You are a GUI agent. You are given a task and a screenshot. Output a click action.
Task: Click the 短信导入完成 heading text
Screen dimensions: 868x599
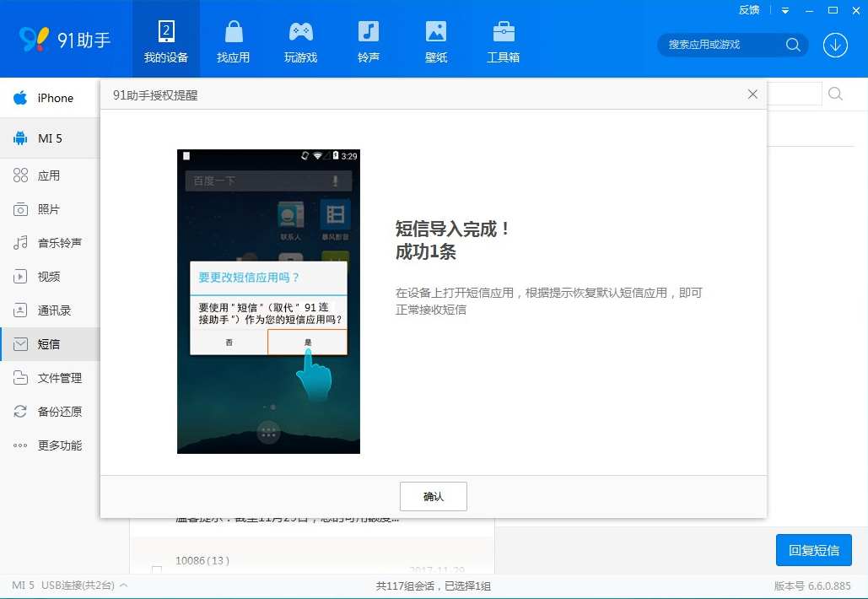pos(453,229)
